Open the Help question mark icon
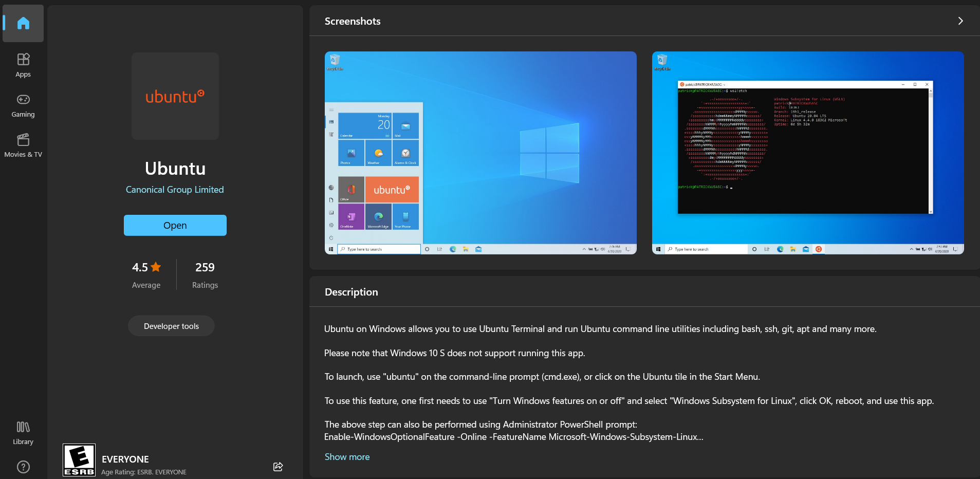This screenshot has height=479, width=980. click(x=23, y=467)
